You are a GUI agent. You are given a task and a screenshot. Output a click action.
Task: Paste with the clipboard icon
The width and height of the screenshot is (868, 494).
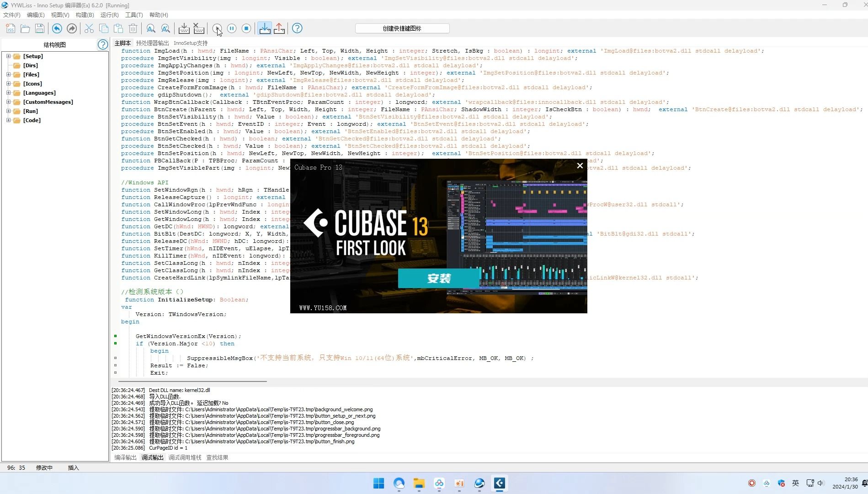click(118, 28)
